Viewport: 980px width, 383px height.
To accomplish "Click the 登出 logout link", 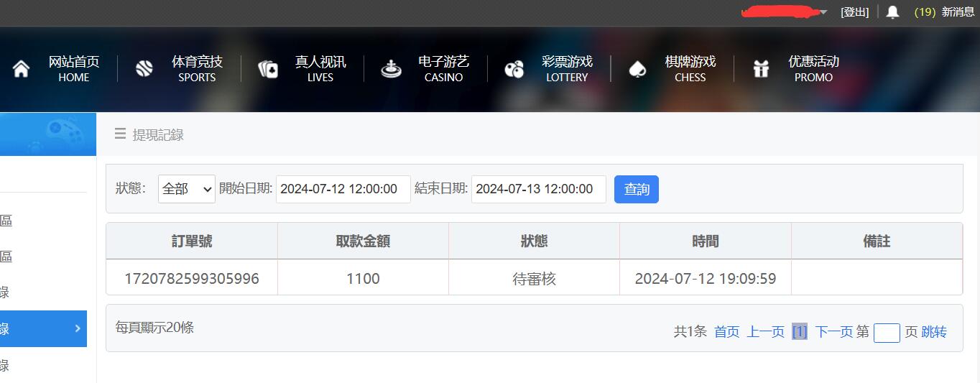I will (854, 12).
